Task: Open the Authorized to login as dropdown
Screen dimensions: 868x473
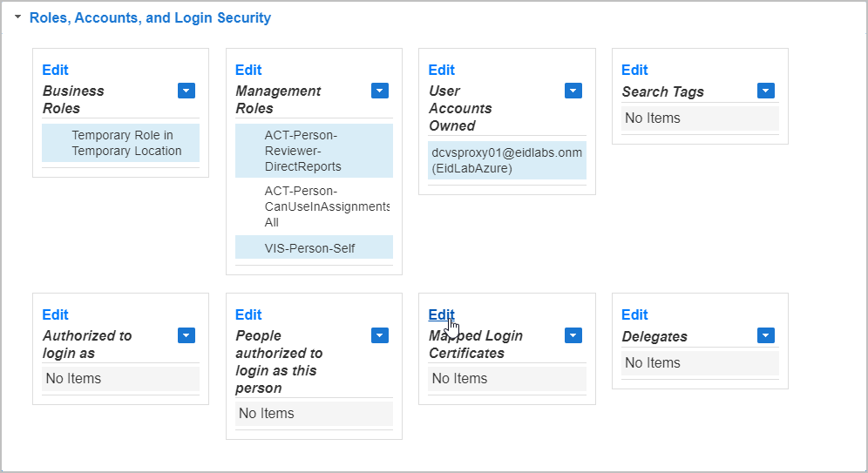Action: coord(186,335)
